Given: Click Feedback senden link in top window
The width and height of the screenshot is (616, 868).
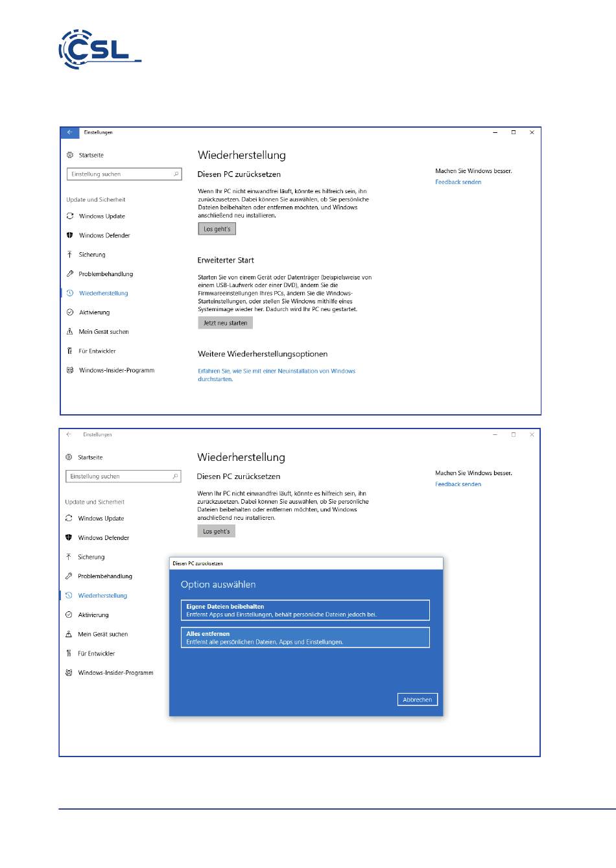Looking at the screenshot, I should [458, 182].
